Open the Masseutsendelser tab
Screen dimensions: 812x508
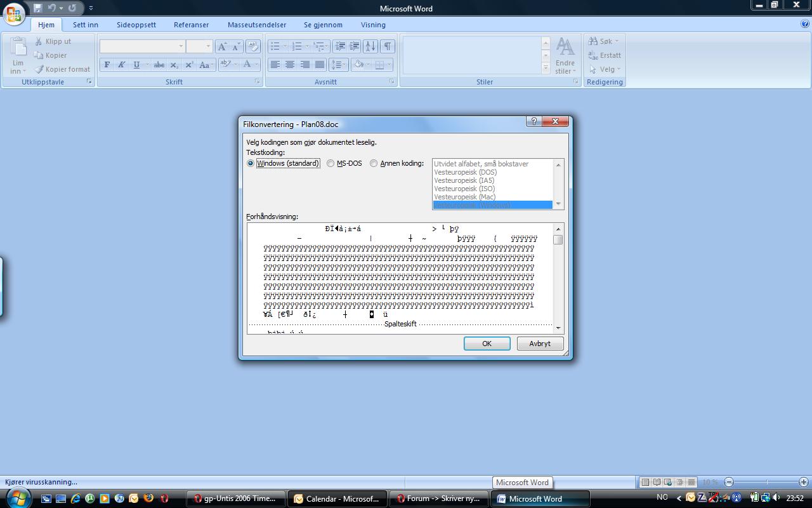256,25
